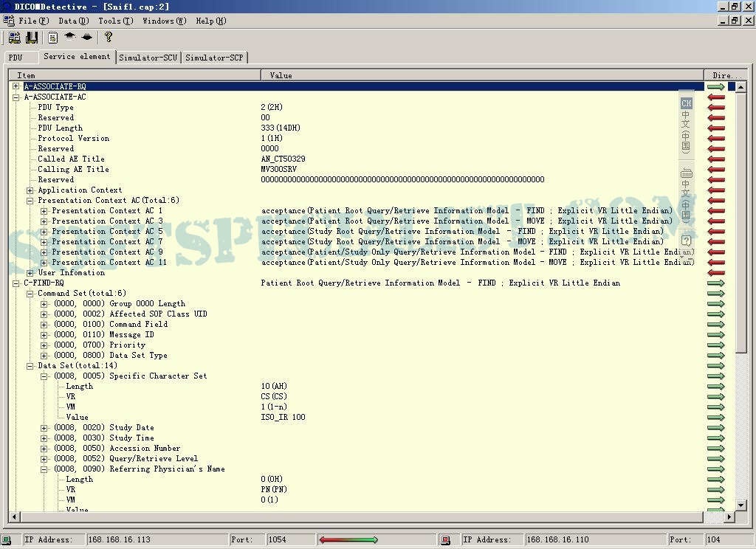
Task: Click the language bar help icon
Action: pyautogui.click(x=686, y=241)
